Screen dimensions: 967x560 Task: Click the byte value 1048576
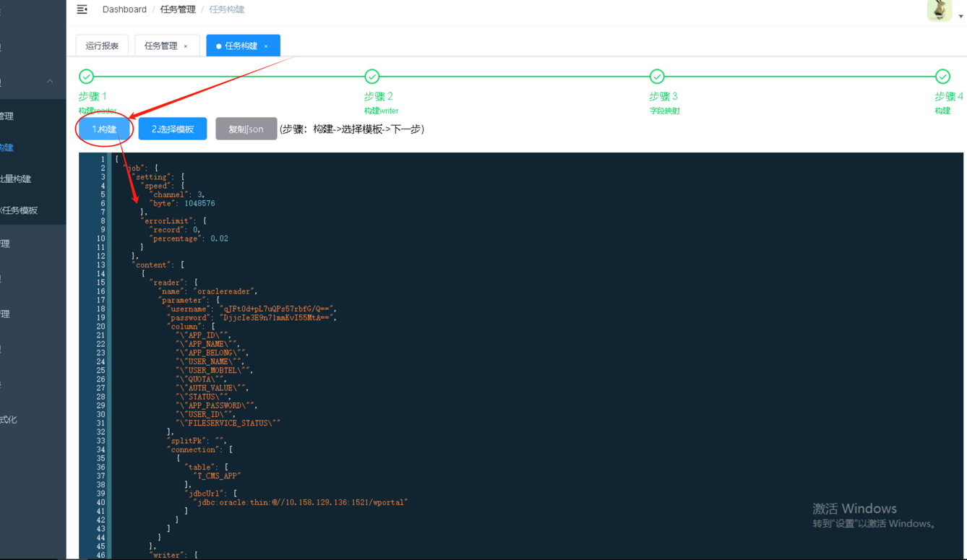[x=199, y=203]
